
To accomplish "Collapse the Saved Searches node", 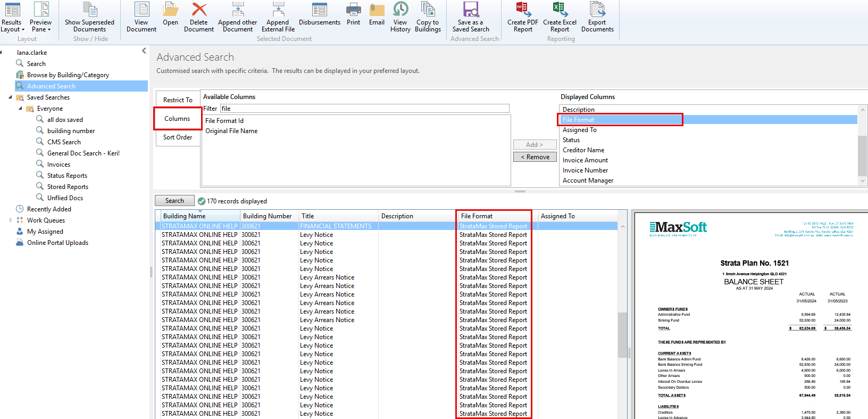I will [x=10, y=97].
